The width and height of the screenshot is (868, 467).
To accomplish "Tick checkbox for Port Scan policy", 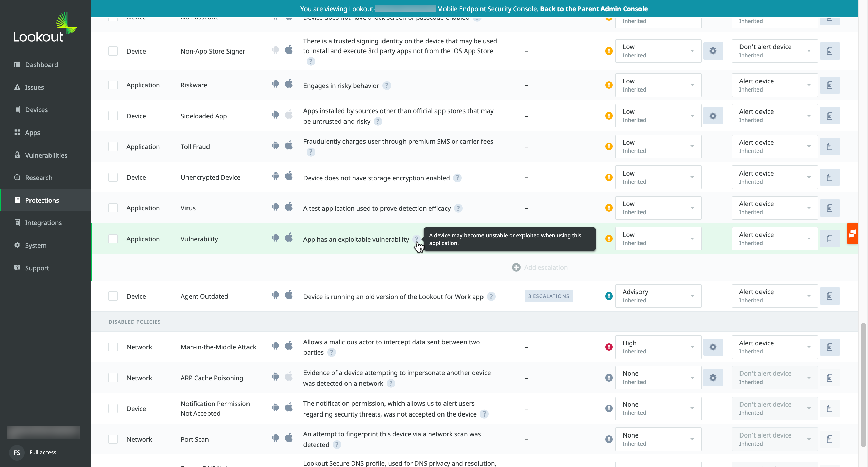I will pos(113,439).
